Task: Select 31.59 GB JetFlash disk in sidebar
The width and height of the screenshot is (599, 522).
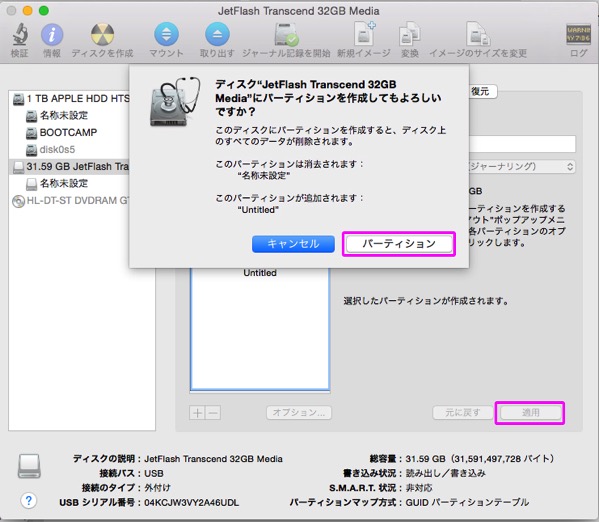Action: [x=70, y=167]
